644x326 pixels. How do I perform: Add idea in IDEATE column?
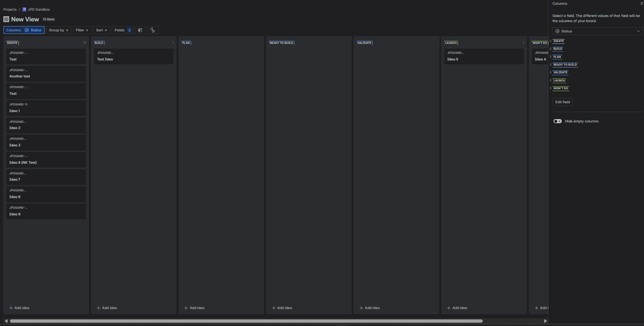[x=19, y=308]
